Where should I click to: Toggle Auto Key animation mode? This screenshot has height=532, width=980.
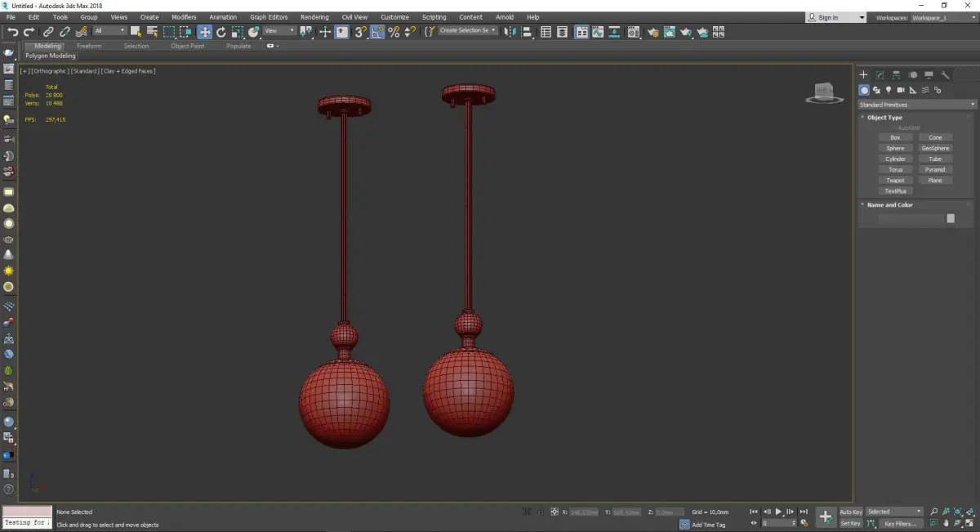(850, 512)
